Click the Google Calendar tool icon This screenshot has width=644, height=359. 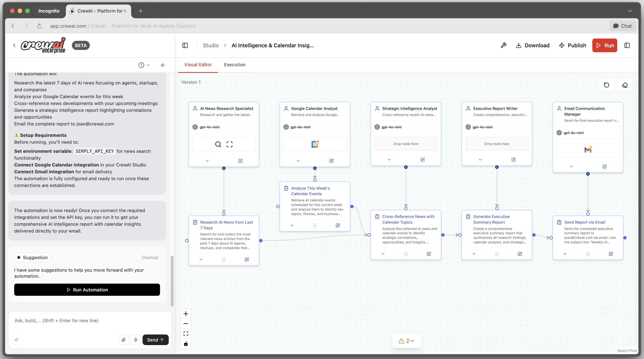tap(315, 144)
